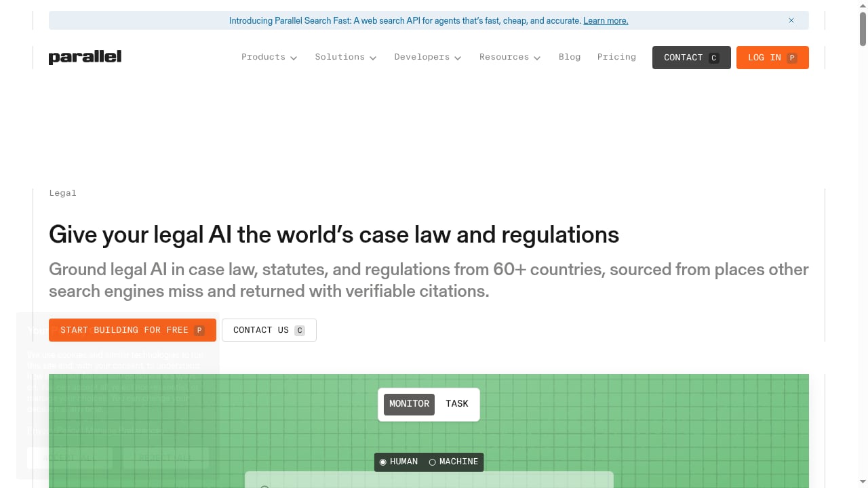Click the 'Introducing Parallel Search Fast' announcement text
The width and height of the screenshot is (868, 488).
point(405,21)
